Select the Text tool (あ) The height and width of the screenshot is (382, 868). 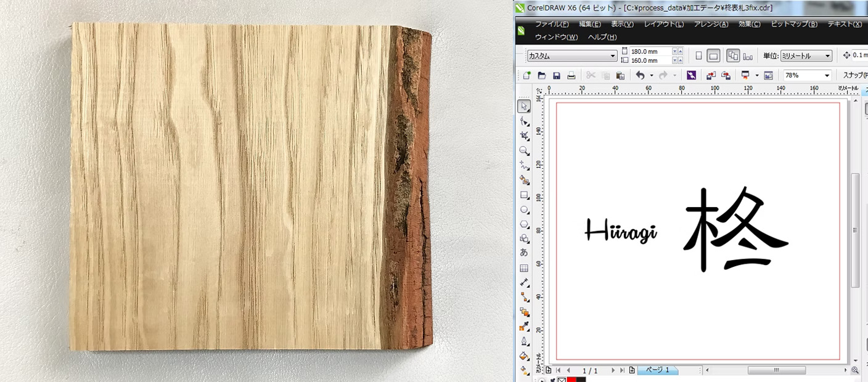click(524, 253)
